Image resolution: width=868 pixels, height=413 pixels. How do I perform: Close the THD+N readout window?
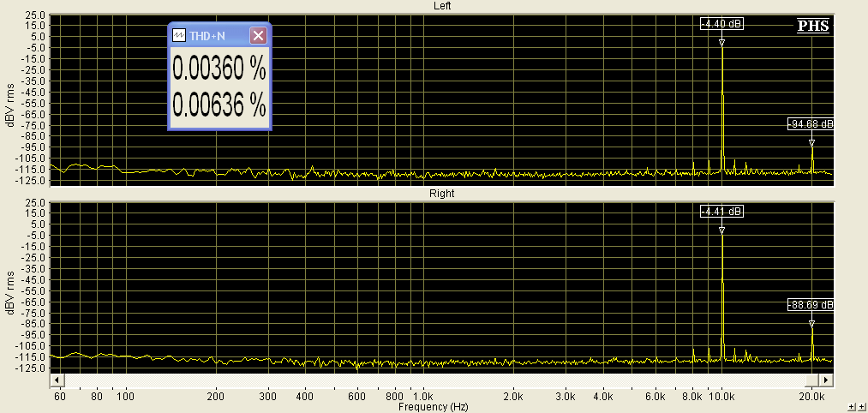tap(259, 36)
